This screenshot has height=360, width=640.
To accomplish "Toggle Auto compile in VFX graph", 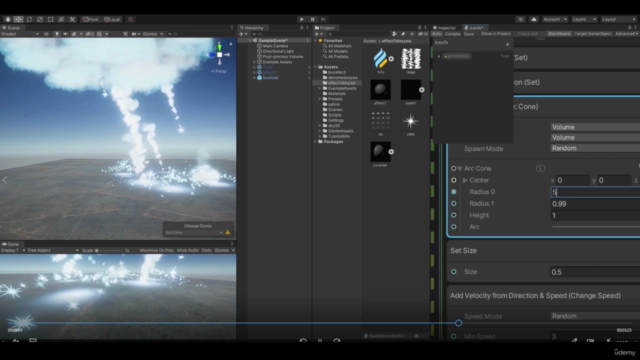I will (436, 34).
